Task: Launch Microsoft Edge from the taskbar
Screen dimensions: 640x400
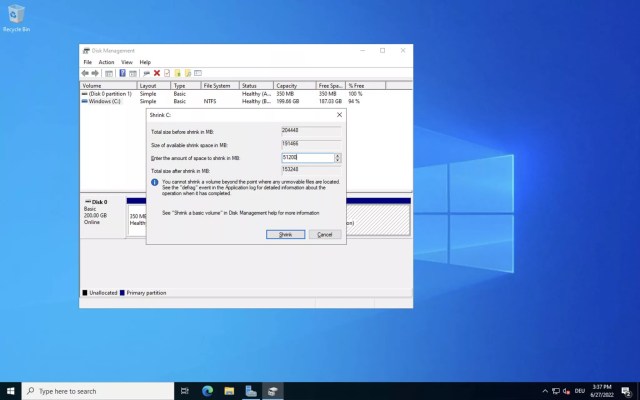Action: click(207, 391)
